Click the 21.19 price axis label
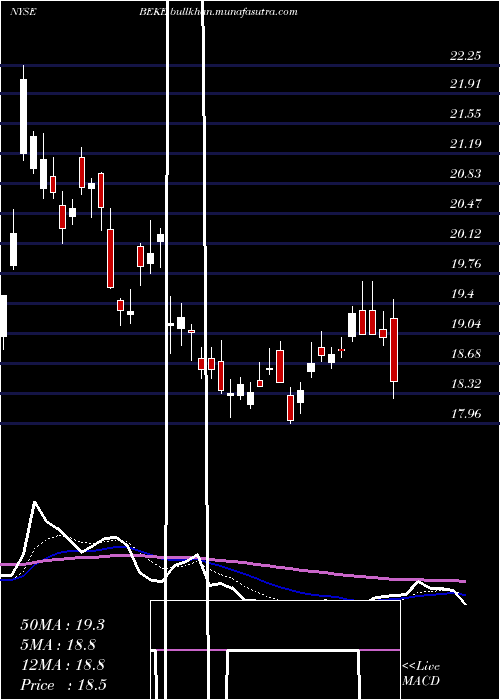This screenshot has width=500, height=700. (x=465, y=144)
